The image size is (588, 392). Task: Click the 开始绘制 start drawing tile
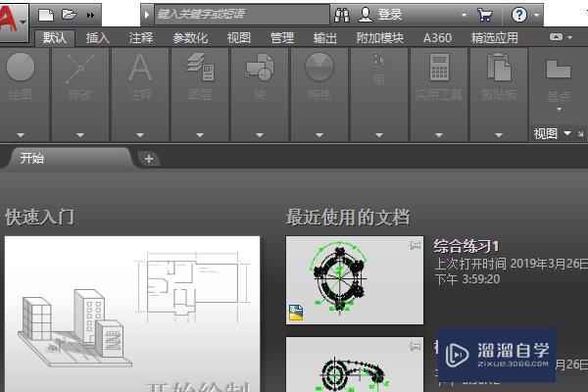132,314
